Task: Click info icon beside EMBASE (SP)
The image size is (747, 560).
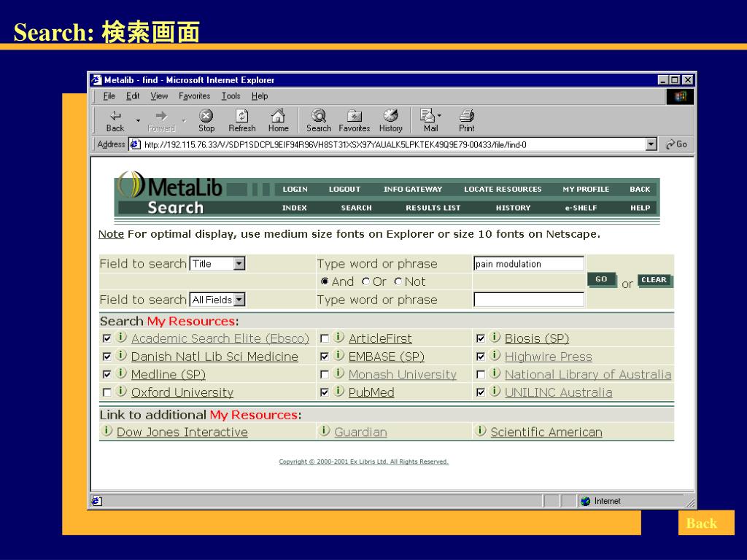Action: tap(338, 355)
